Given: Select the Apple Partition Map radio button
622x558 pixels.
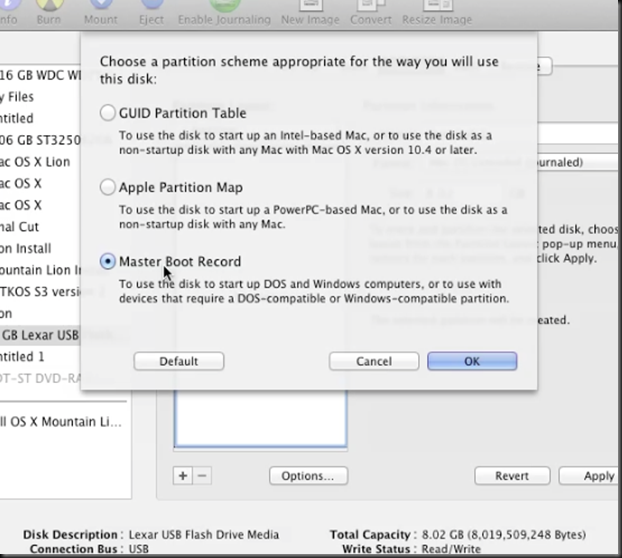Looking at the screenshot, I should point(108,187).
